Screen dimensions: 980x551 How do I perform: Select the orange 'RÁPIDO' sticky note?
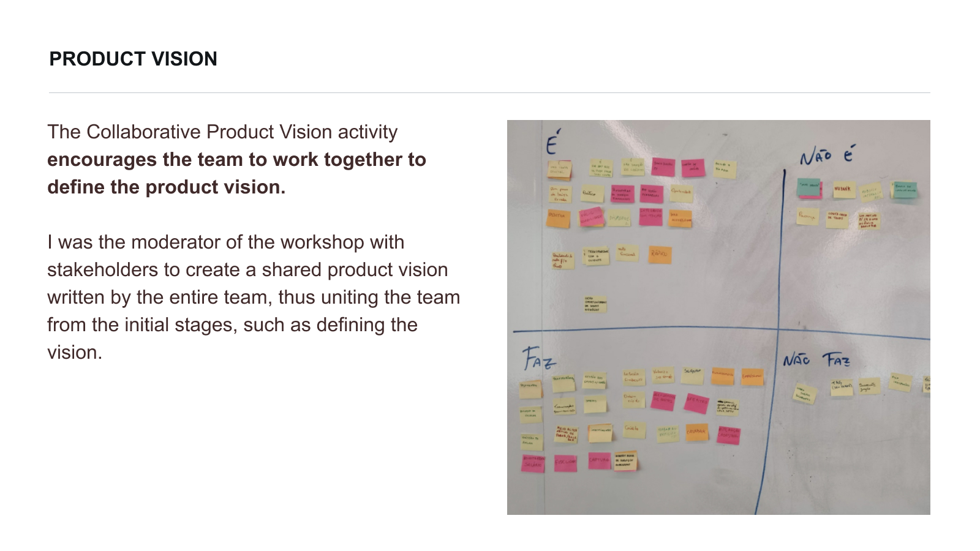(659, 254)
